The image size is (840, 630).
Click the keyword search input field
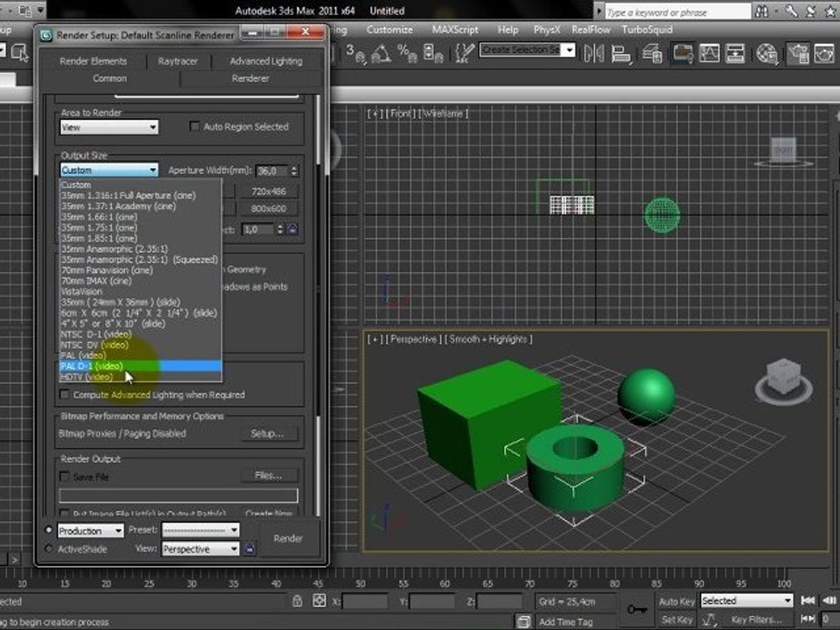tap(677, 11)
